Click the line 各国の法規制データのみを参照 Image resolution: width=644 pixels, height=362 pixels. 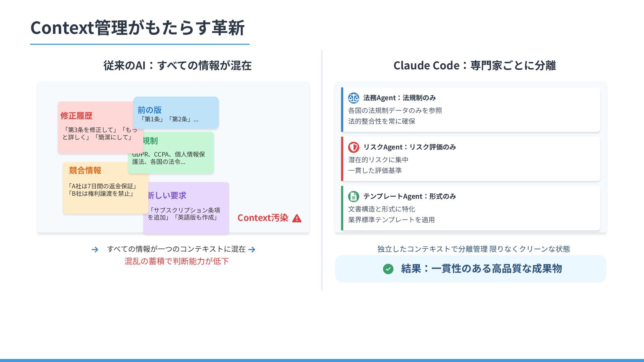pos(395,111)
